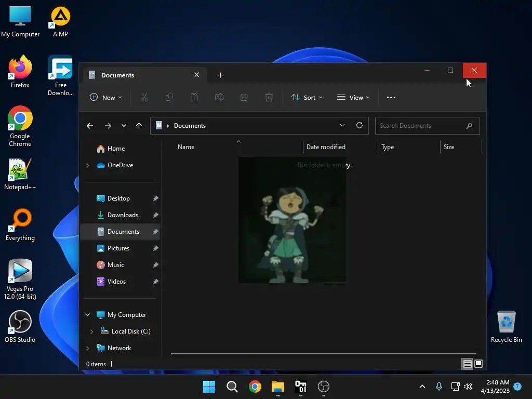Image resolution: width=532 pixels, height=399 pixels.
Task: Open Firefox desktop shortcut
Action: pyautogui.click(x=20, y=72)
